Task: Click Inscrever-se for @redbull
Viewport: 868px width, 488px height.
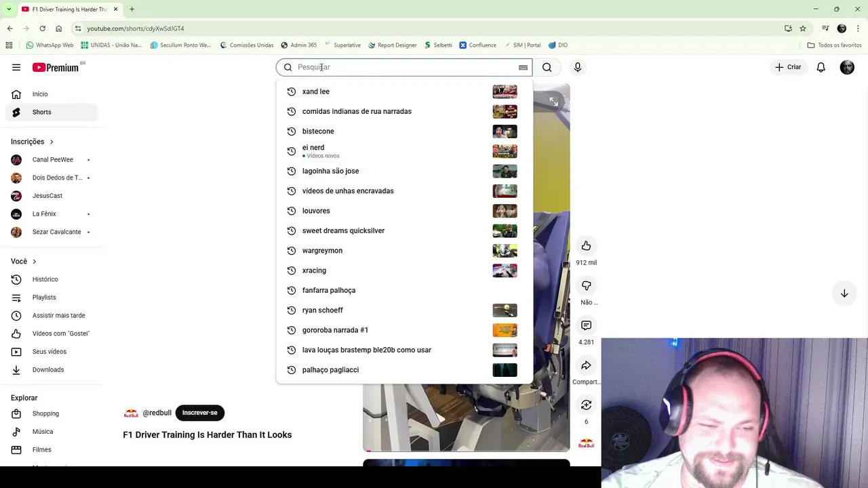Action: (199, 413)
